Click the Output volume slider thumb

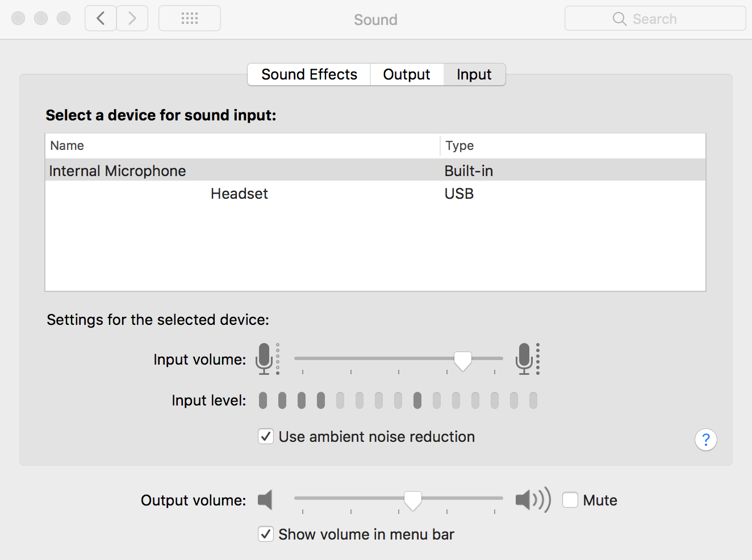pos(413,500)
